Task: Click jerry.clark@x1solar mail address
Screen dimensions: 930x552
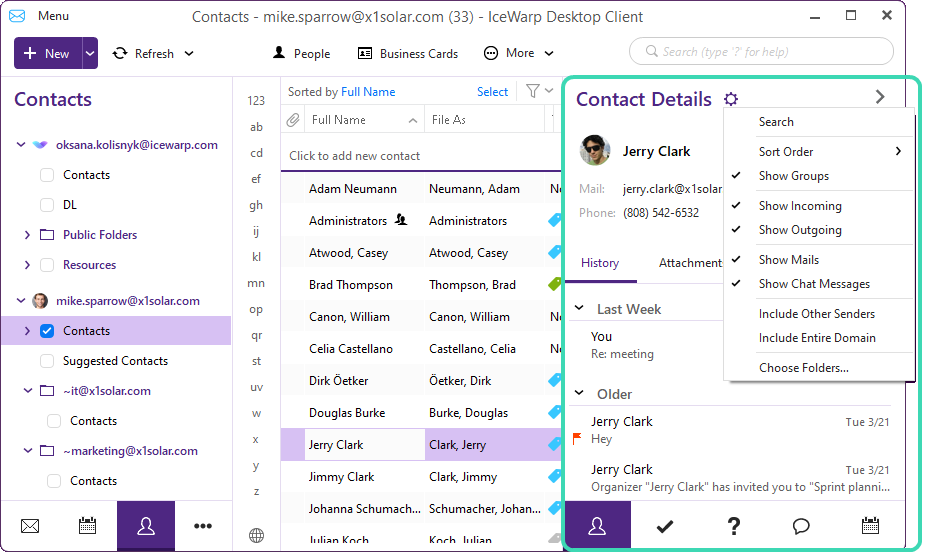Action: [x=672, y=189]
